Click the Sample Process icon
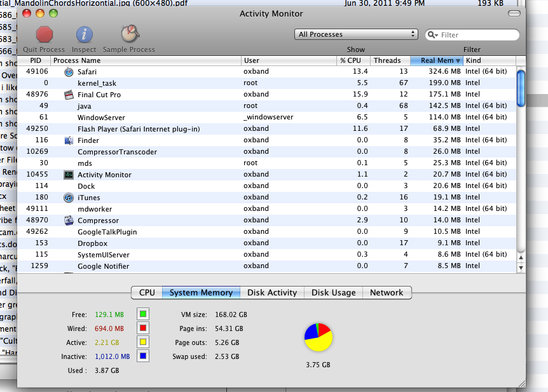The width and height of the screenshot is (548, 392). [130, 34]
